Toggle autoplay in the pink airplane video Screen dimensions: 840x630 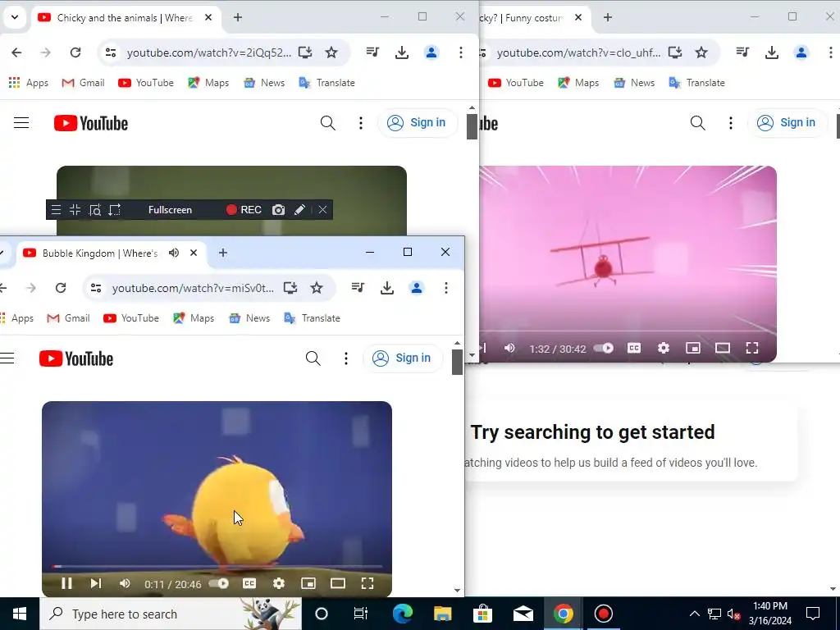[x=603, y=348]
